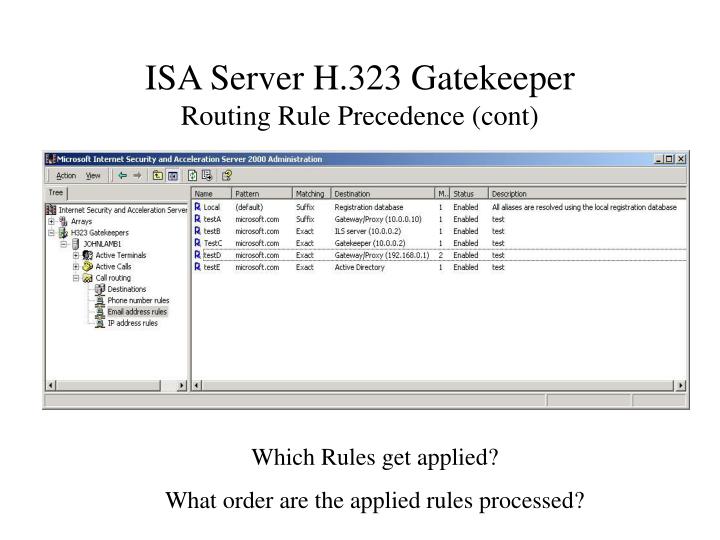The width and height of the screenshot is (720, 540).
Task: Click the R icon of rule Local
Action: (x=197, y=207)
